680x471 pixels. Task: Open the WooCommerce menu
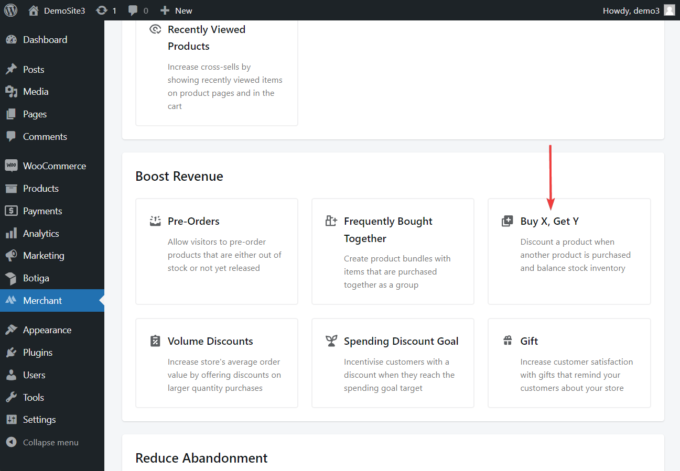52,166
